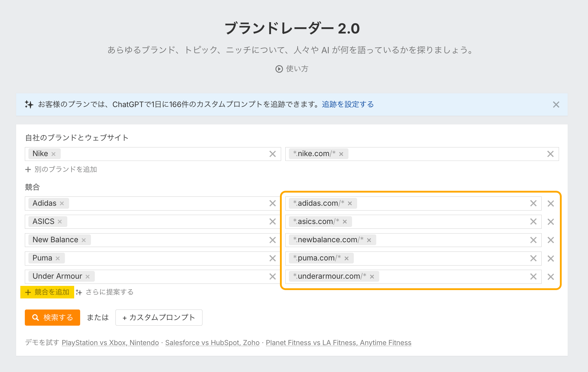The height and width of the screenshot is (372, 588).
Task: Click inside the Puma brand input field
Action: click(x=164, y=258)
